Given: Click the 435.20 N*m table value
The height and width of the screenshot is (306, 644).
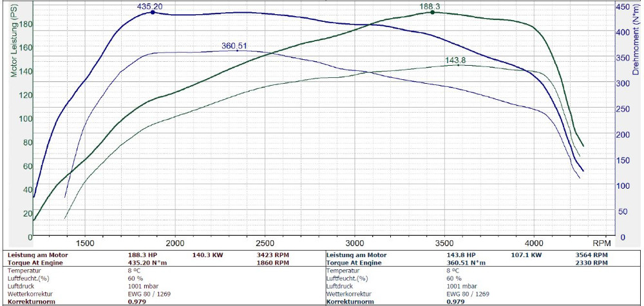Looking at the screenshot, I should (149, 263).
